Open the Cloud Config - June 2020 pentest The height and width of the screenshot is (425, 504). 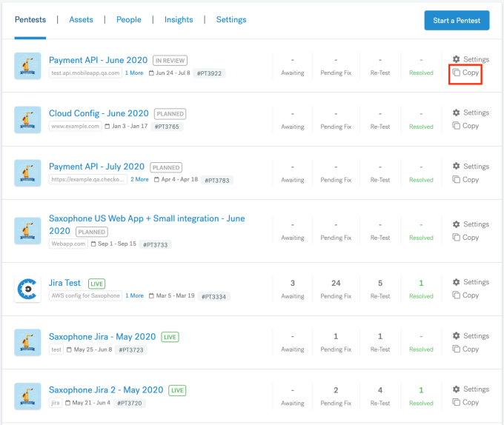click(x=99, y=113)
